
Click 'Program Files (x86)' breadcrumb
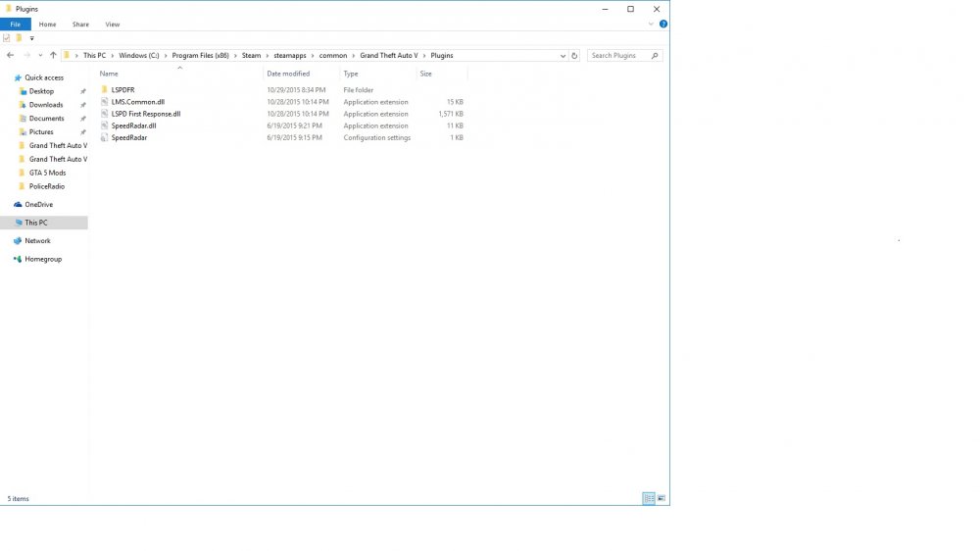click(x=201, y=56)
